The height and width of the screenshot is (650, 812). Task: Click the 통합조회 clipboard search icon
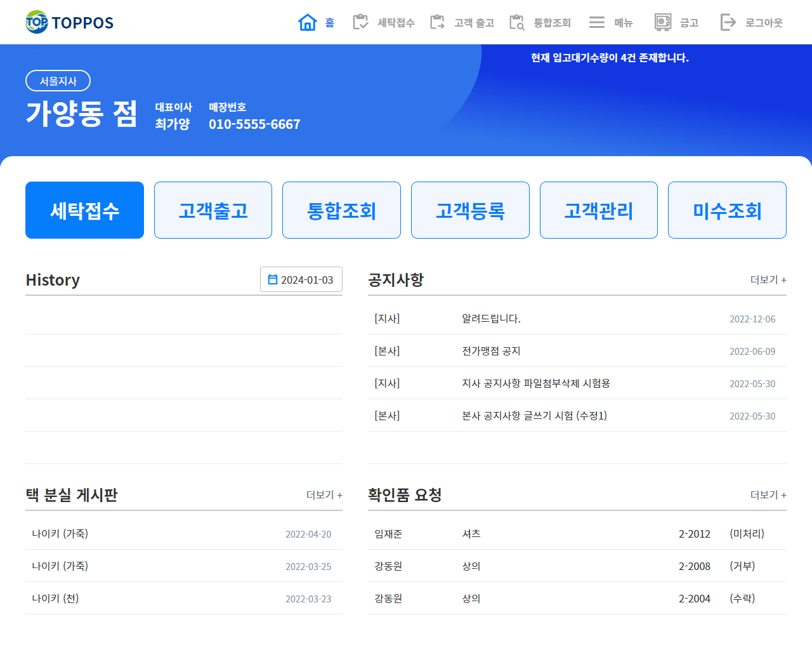point(516,22)
